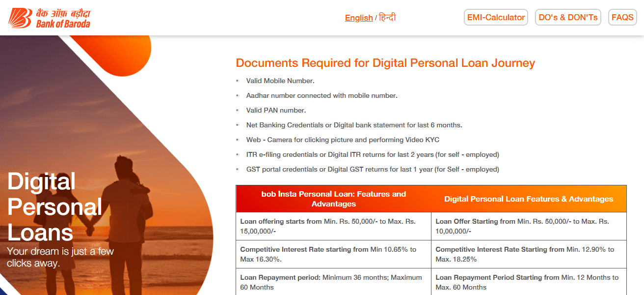Screen dimensions: 644x295
Task: Switch language to English
Action: pos(359,18)
